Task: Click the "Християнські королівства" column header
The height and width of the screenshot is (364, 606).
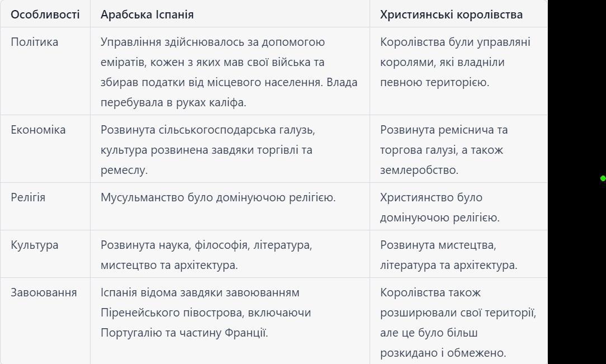Action: pos(451,15)
